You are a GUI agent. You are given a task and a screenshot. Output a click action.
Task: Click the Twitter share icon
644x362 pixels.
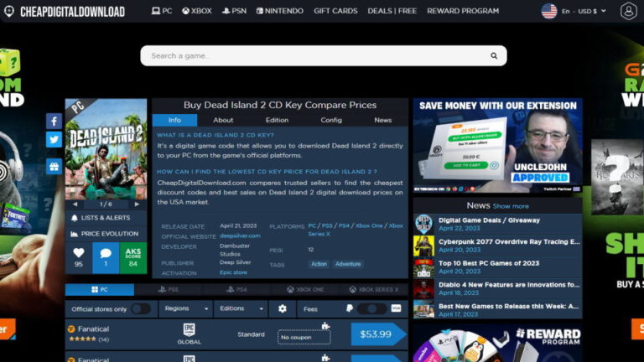coord(54,140)
